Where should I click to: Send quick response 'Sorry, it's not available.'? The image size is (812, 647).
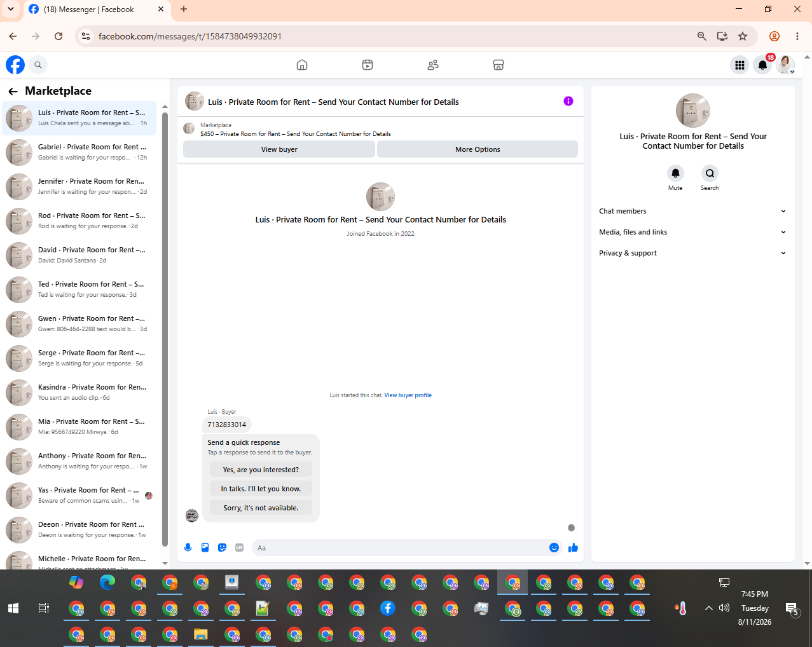click(261, 508)
